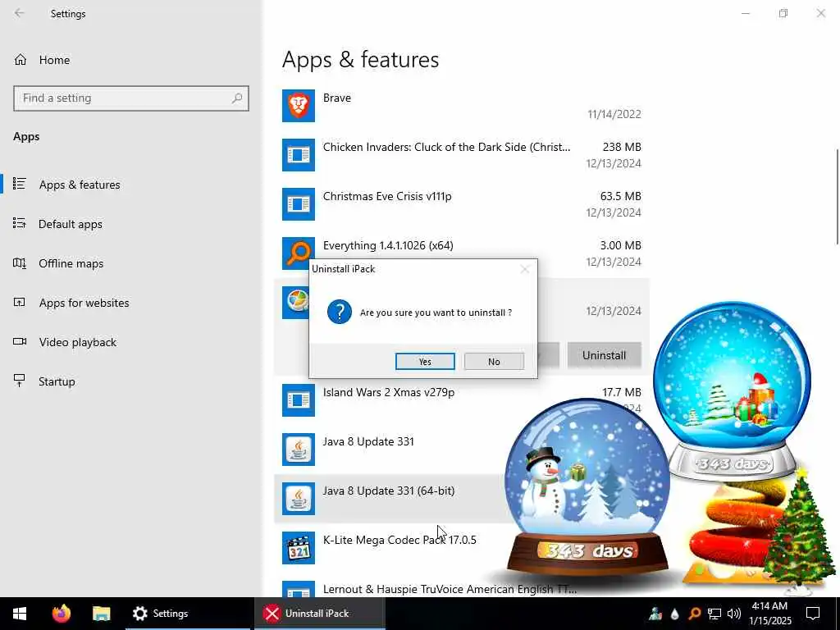Click the Default apps sidebar icon
Viewport: 840px width, 630px height.
click(20, 223)
